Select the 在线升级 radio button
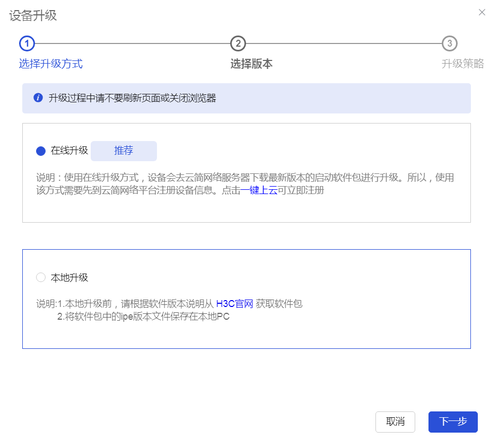The height and width of the screenshot is (448, 490). 41,151
